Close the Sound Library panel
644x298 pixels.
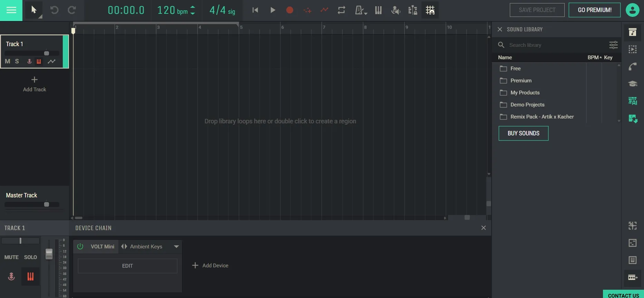click(x=500, y=29)
